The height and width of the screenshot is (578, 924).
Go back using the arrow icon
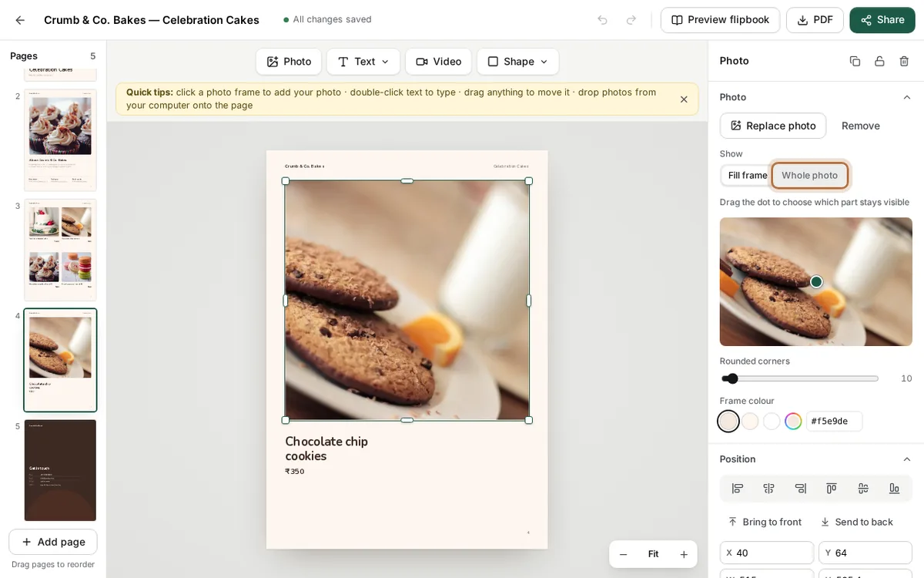20,20
